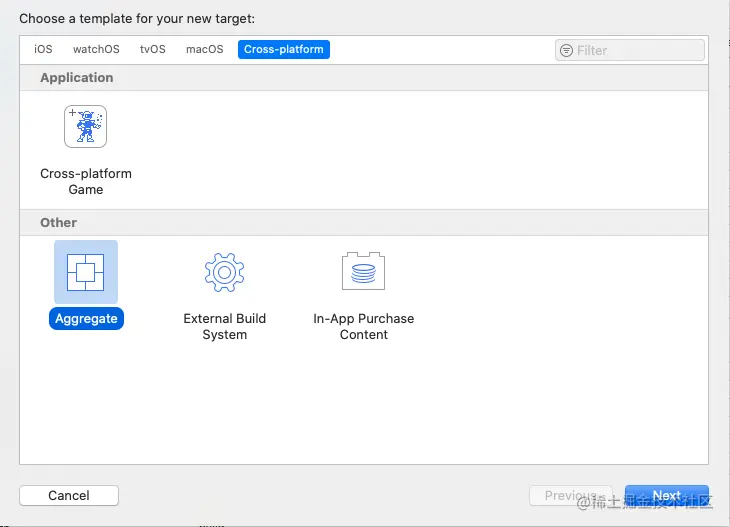Select the Cross-platform Game template icon
The height and width of the screenshot is (527, 730).
click(x=86, y=127)
